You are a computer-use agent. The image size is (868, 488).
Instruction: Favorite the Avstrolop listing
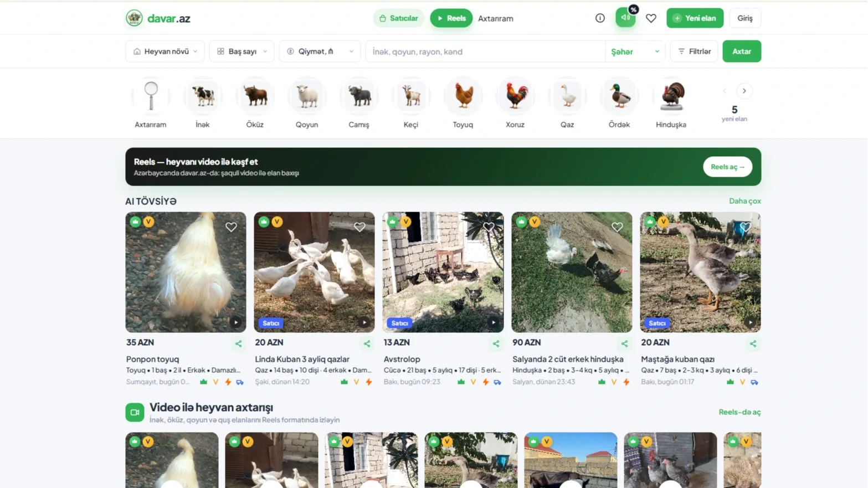point(489,227)
